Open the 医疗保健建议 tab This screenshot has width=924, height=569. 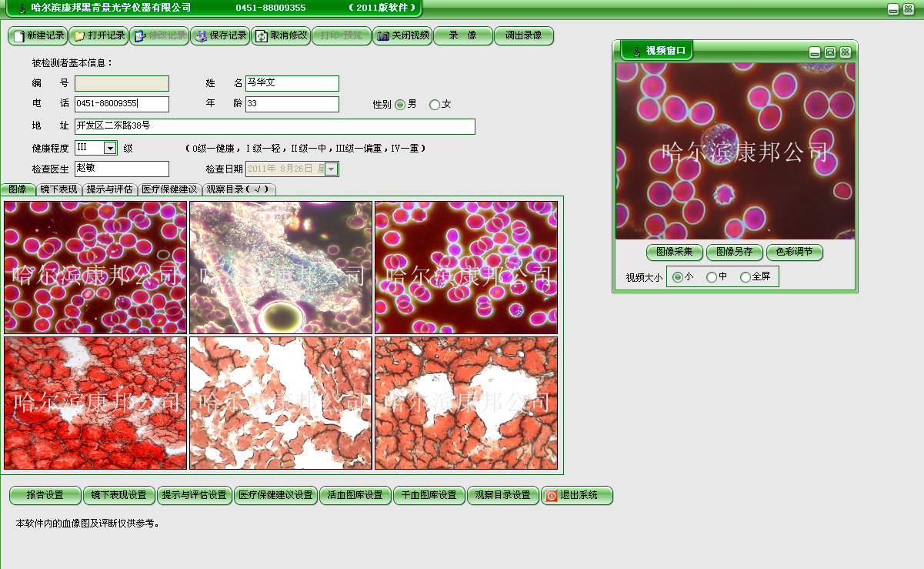[169, 189]
